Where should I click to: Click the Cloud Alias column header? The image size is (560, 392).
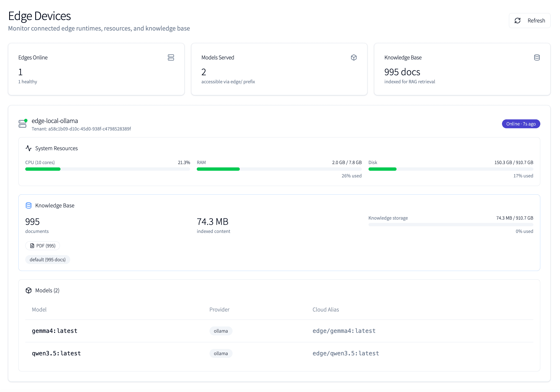(x=326, y=310)
